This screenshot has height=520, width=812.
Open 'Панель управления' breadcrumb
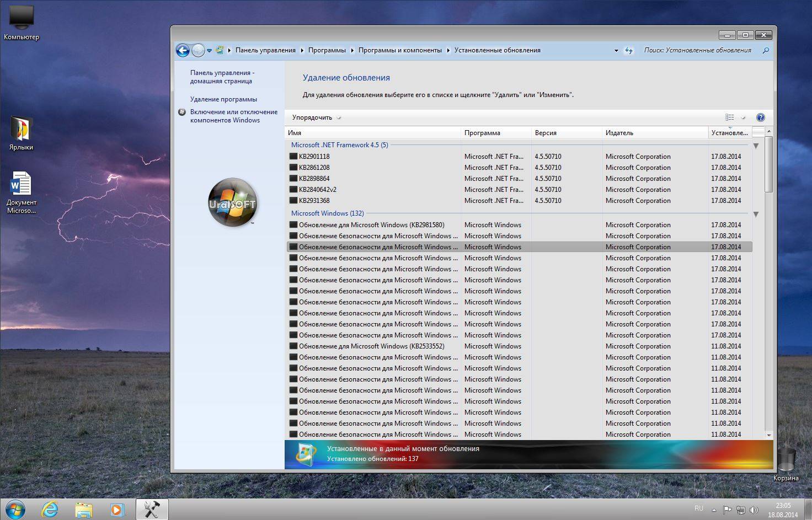tap(265, 50)
